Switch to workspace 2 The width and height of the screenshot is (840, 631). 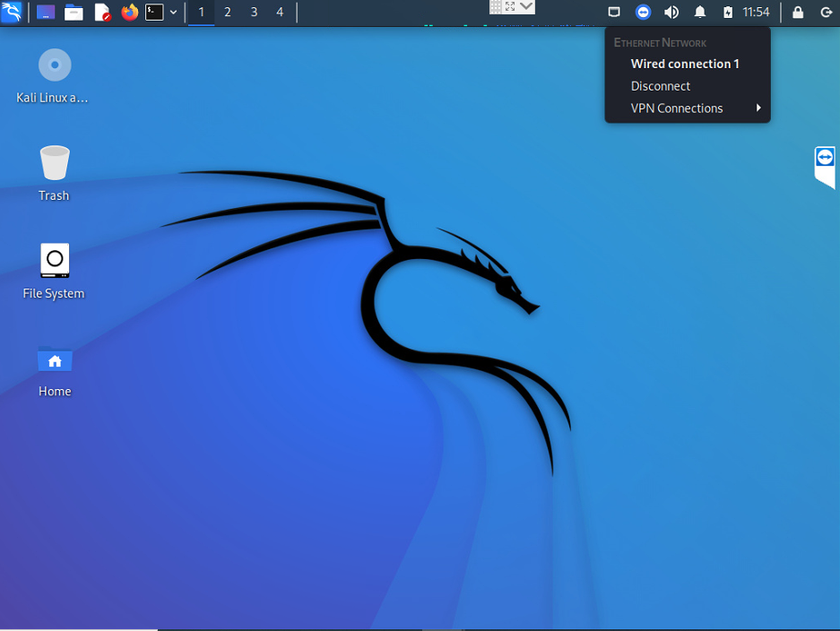tap(228, 12)
